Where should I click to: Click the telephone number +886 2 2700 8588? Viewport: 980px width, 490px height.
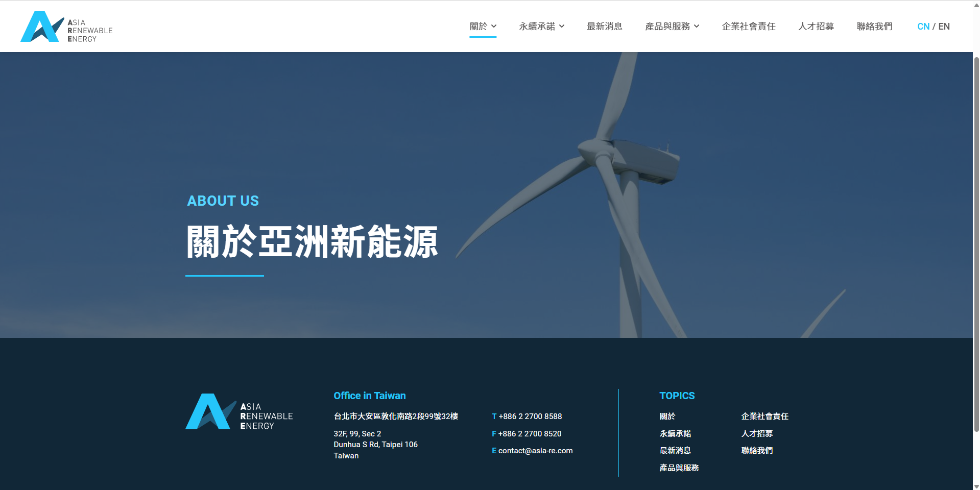pos(530,416)
